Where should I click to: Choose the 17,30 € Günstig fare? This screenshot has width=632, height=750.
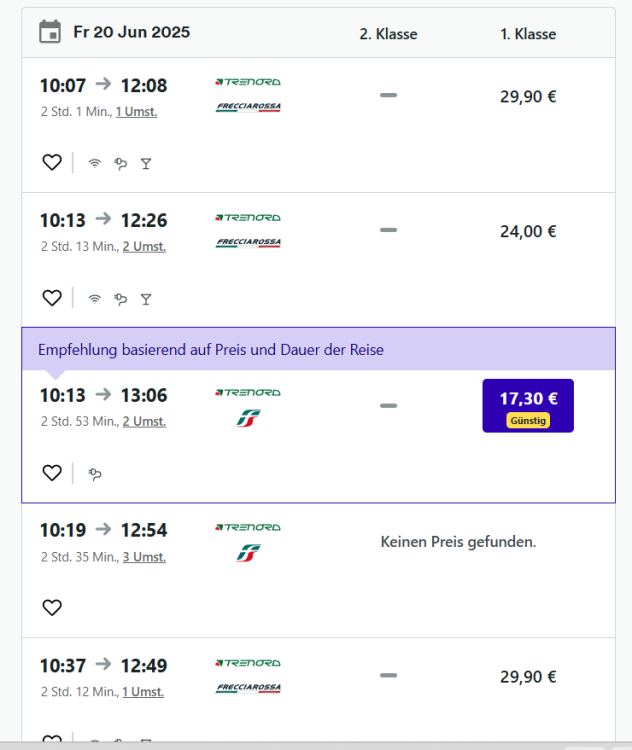click(x=528, y=405)
